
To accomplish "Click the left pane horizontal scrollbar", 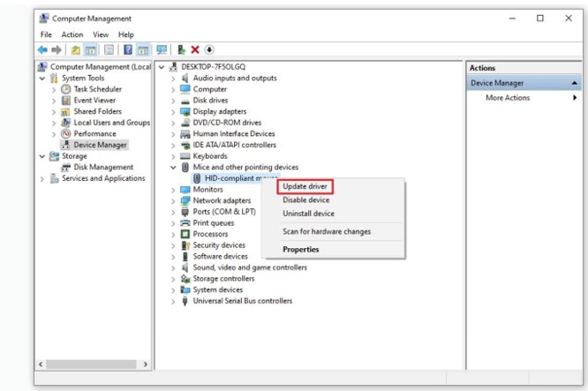I will click(93, 364).
